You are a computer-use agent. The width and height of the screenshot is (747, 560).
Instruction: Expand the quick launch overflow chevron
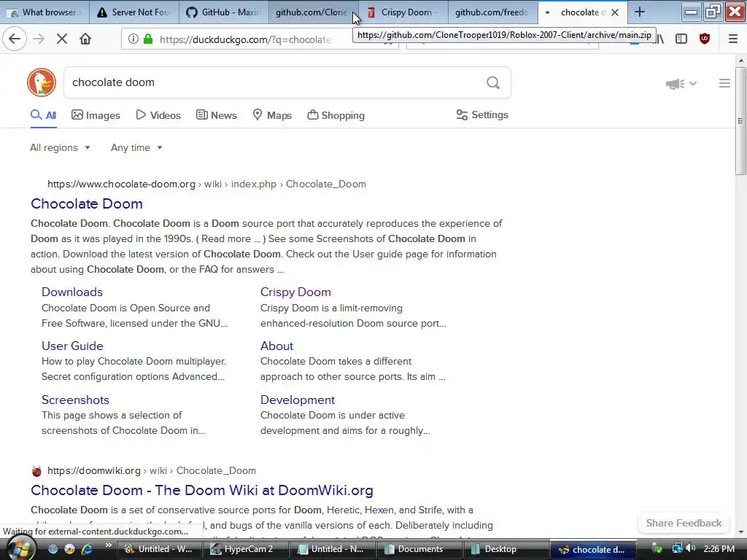pos(108,545)
